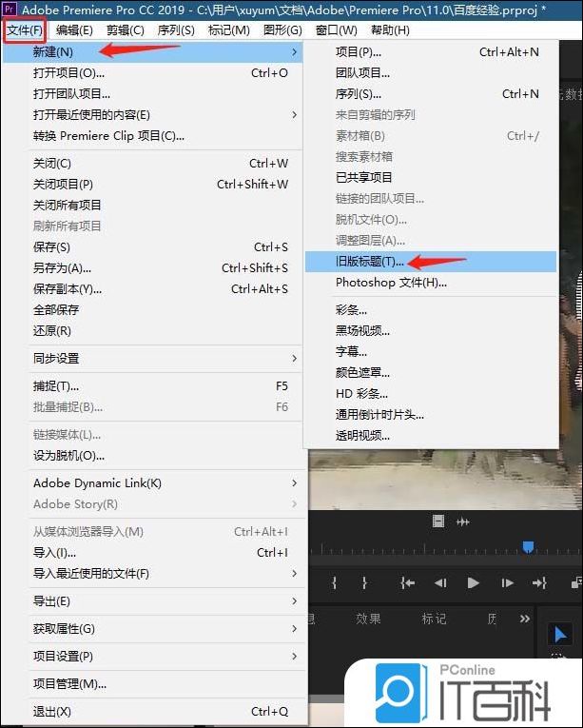Select 字幕... in the New submenu
The width and height of the screenshot is (583, 728).
click(431, 351)
